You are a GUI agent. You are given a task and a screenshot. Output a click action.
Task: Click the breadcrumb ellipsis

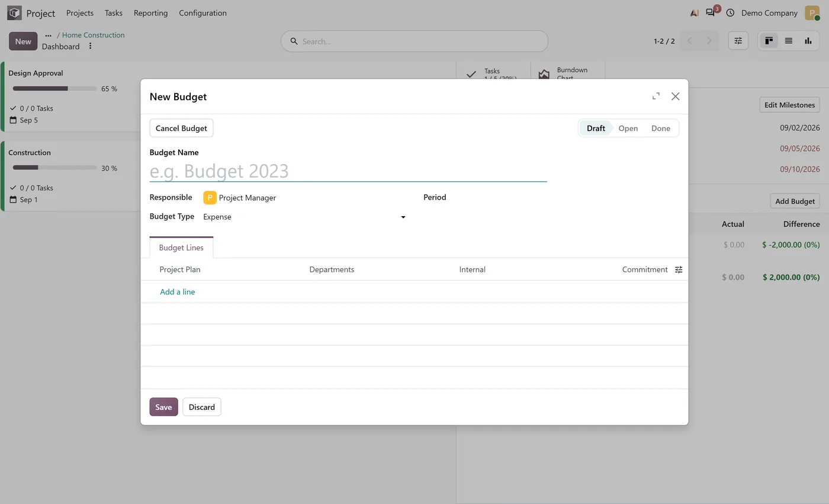pyautogui.click(x=49, y=35)
